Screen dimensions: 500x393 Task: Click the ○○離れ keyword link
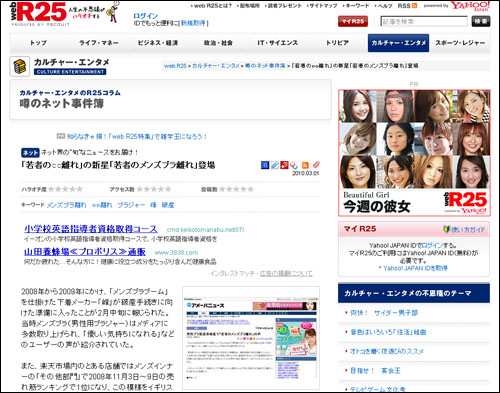pos(102,205)
